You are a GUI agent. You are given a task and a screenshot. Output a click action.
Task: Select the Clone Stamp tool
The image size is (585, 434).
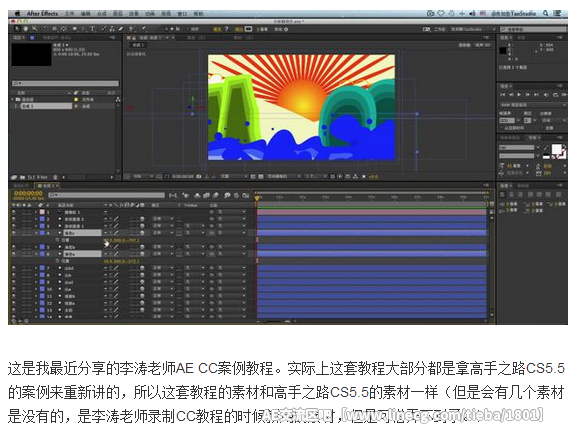tap(112, 29)
